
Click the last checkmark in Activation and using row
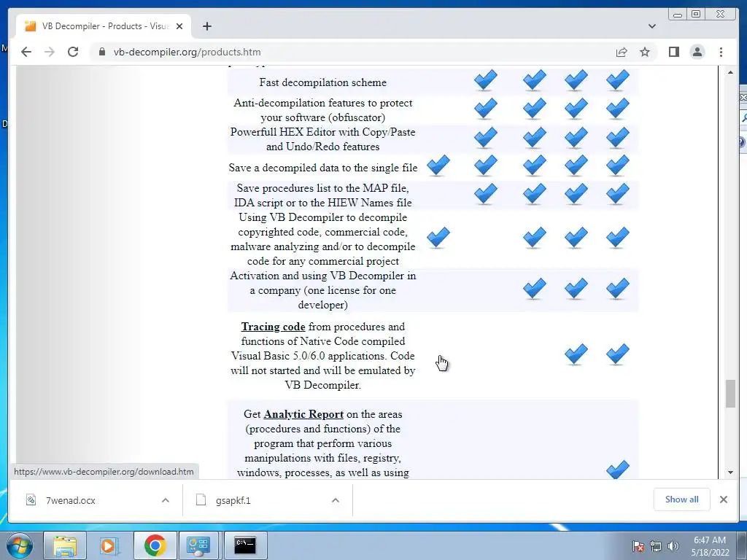point(618,289)
